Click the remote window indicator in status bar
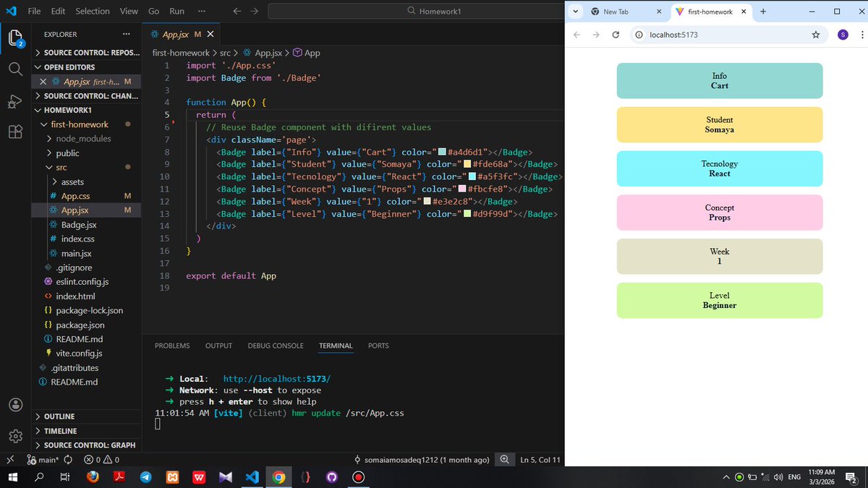The image size is (868, 488). pos(10,459)
